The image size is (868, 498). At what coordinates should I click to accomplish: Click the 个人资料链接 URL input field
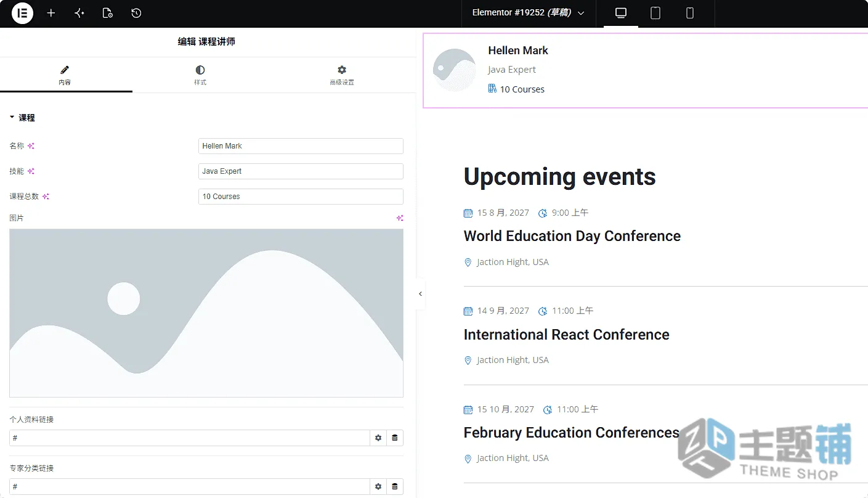coord(190,438)
